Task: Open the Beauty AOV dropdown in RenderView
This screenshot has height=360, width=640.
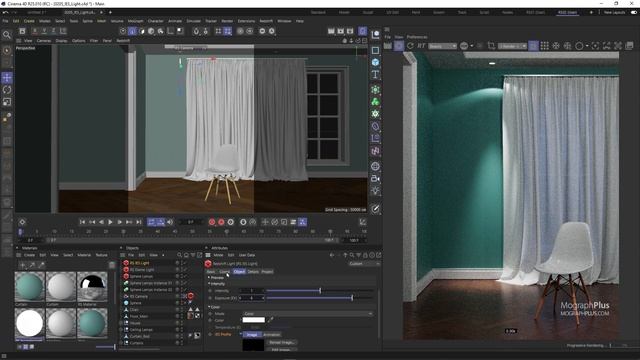Action: tap(442, 46)
